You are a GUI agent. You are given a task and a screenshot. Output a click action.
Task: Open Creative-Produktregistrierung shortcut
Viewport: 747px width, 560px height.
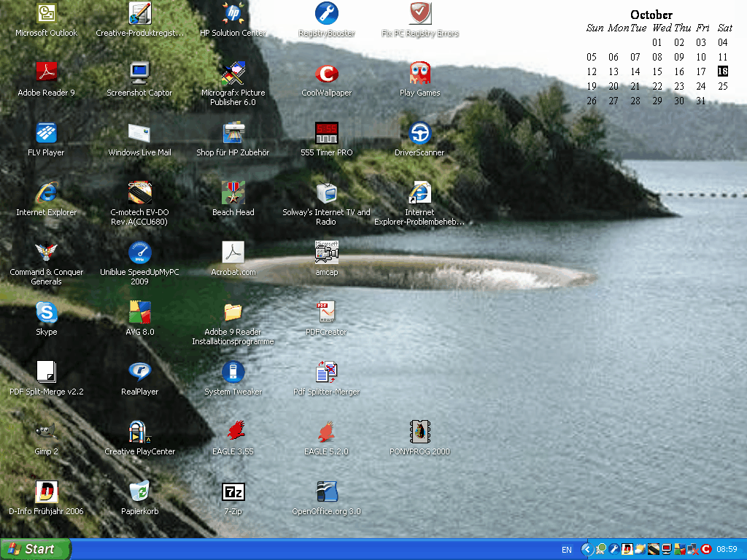click(x=139, y=13)
